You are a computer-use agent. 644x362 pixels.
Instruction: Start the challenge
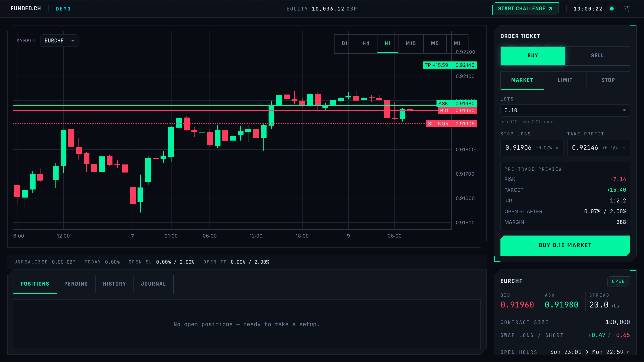point(525,9)
